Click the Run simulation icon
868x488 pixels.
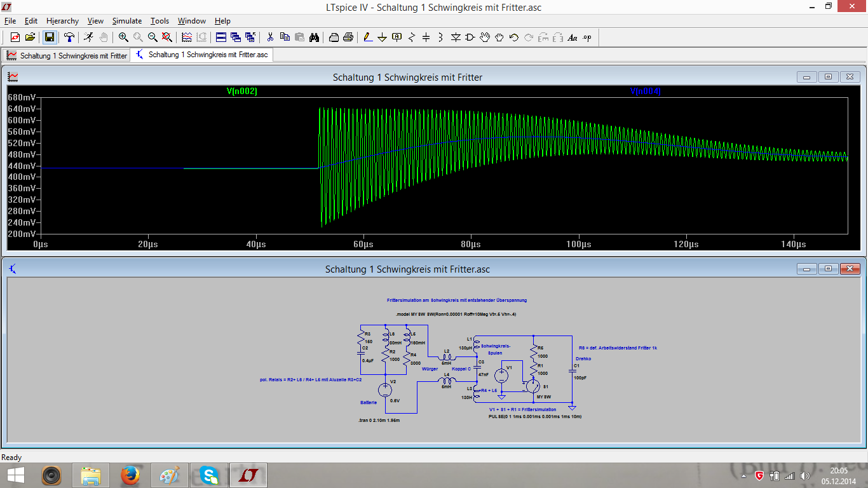coord(88,37)
